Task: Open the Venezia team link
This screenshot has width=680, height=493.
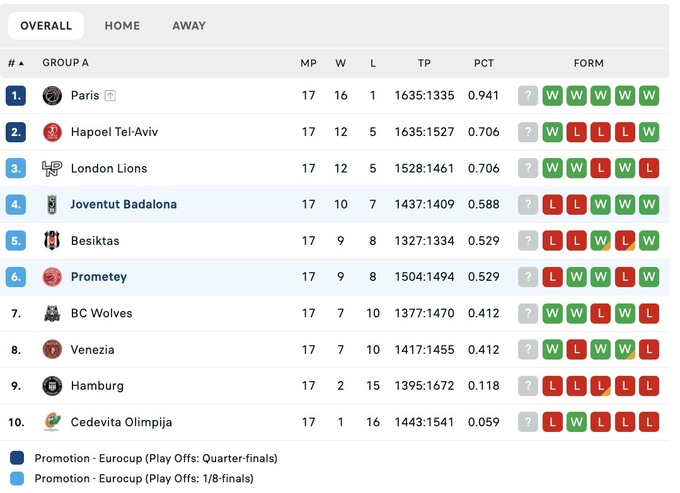Action: [x=92, y=350]
